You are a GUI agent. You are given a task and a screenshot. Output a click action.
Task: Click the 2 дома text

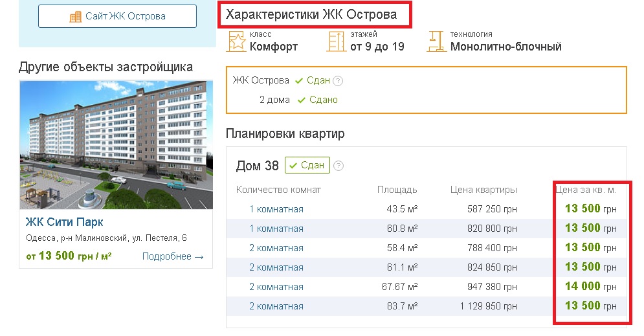click(274, 100)
